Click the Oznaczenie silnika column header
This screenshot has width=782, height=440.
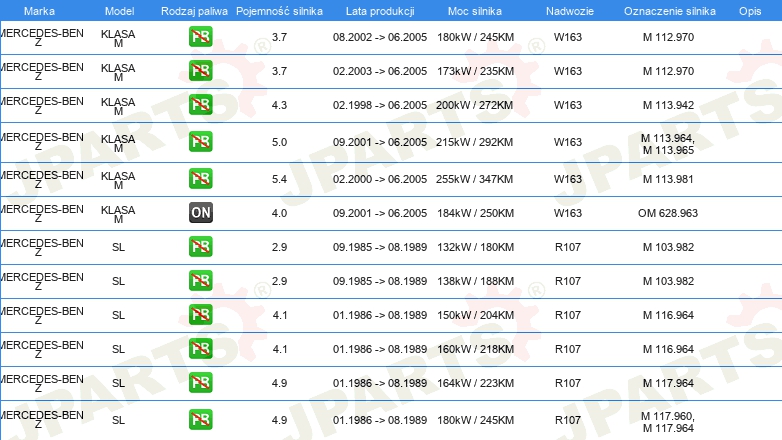[669, 11]
